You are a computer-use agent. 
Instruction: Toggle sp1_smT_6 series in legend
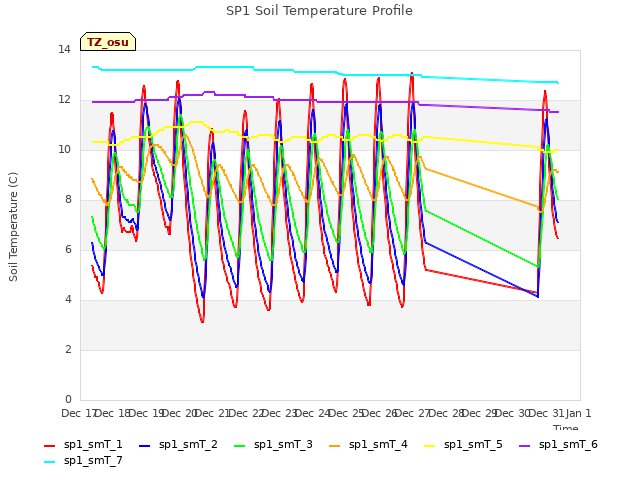[558, 444]
